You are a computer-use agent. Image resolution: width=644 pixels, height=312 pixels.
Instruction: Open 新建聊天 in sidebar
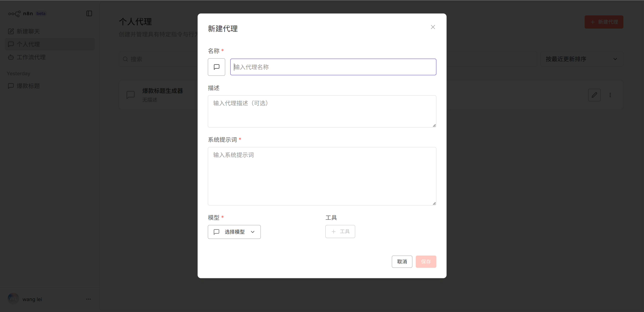click(28, 31)
